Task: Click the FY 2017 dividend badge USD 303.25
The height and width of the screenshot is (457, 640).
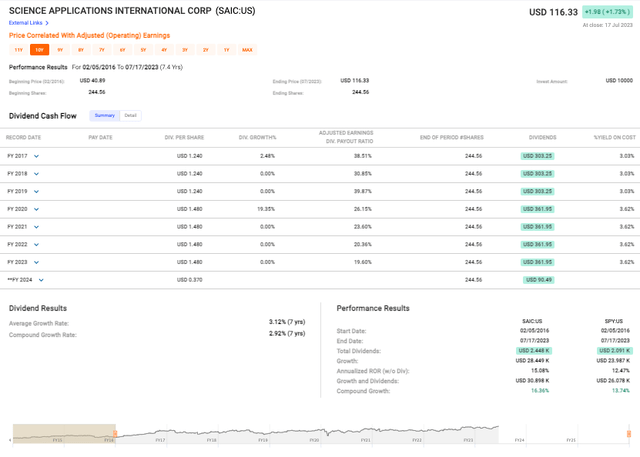Action: 538,156
